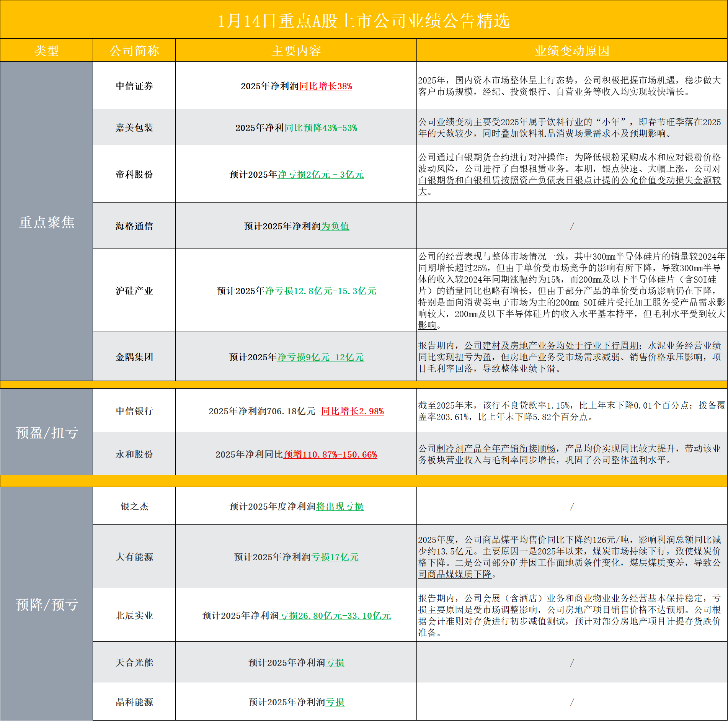Select the '预盈/扭亏' category cell
Viewport: 728px width, 721px height.
pos(46,433)
